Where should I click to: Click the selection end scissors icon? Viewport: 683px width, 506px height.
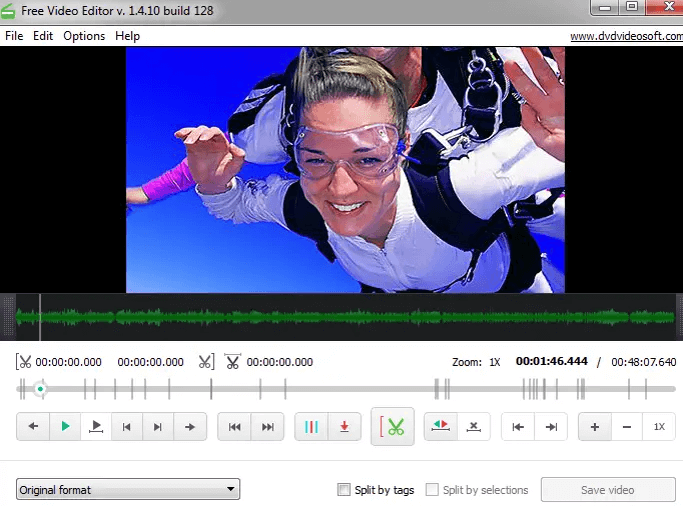tap(206, 362)
